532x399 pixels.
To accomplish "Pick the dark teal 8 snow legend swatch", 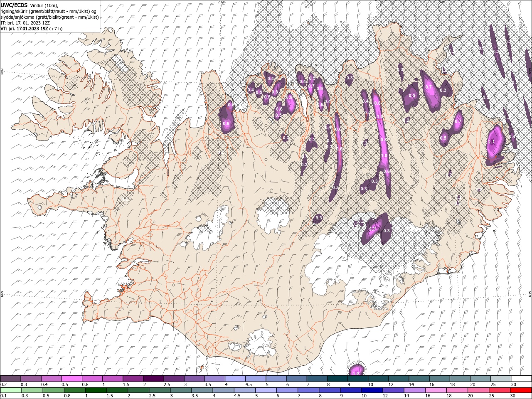I will pyautogui.click(x=337, y=379).
